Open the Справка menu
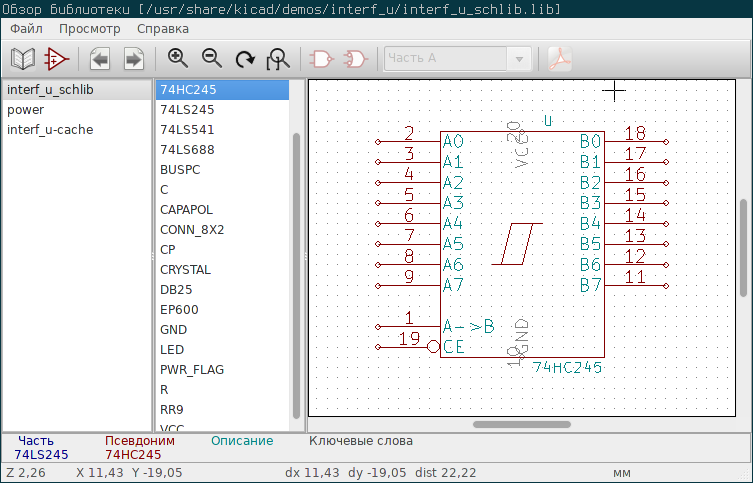This screenshot has height=483, width=753. click(x=163, y=29)
